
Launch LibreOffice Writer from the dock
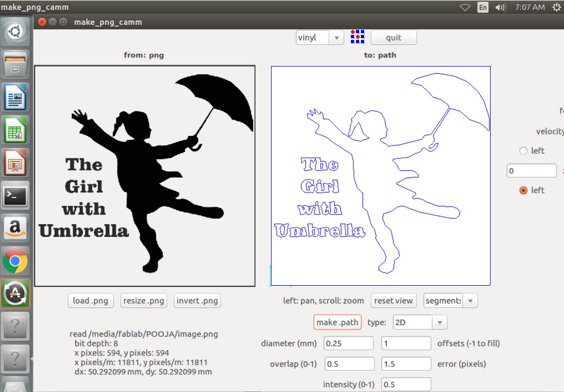click(x=15, y=97)
